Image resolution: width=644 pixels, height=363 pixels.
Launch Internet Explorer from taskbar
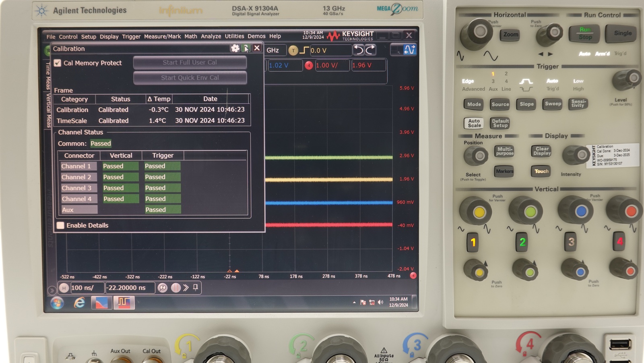pos(79,303)
